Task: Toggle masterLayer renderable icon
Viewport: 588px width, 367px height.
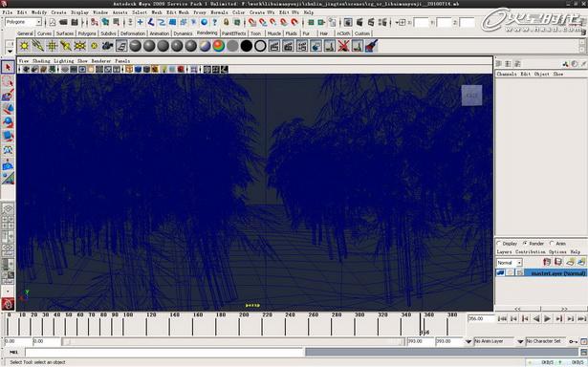Action: pos(500,273)
